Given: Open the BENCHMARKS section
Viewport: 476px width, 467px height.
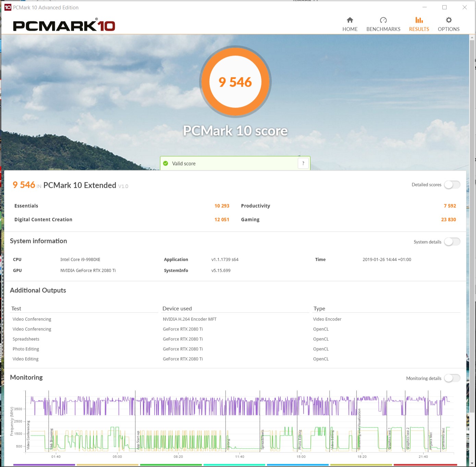Looking at the screenshot, I should tap(383, 24).
